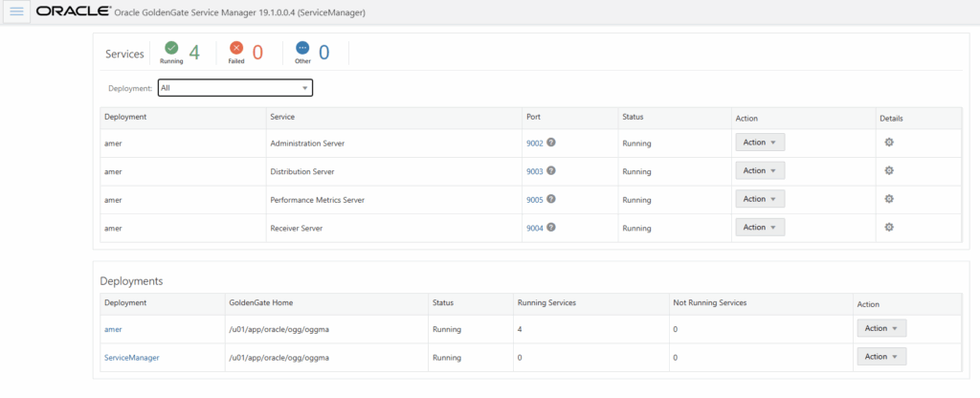Open details gear for Administration Server
The width and height of the screenshot is (980, 398).
(889, 143)
